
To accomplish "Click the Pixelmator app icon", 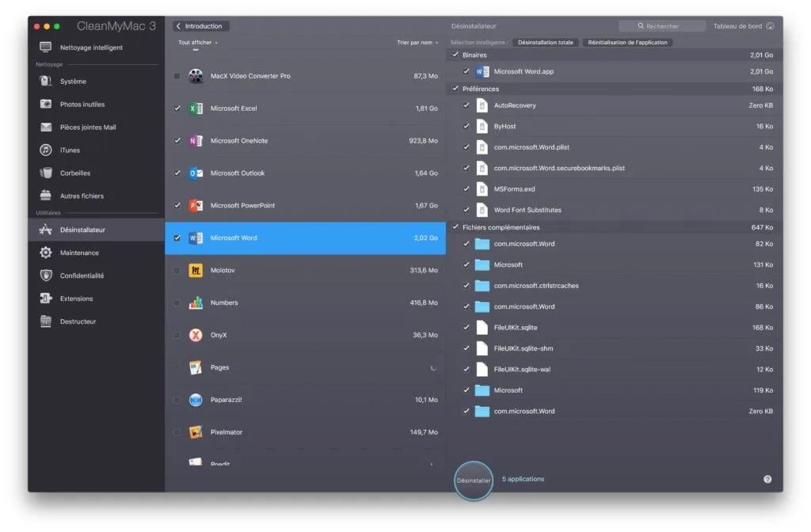I will [x=196, y=432].
